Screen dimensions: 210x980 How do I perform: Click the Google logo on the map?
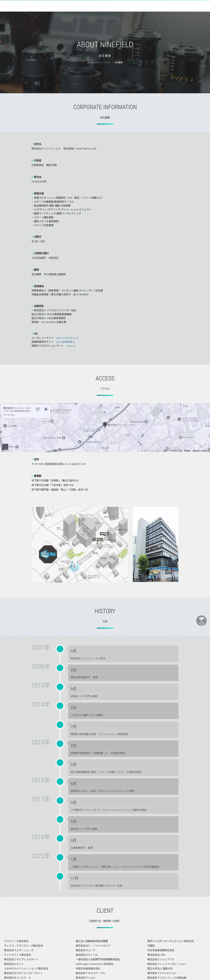(105, 448)
